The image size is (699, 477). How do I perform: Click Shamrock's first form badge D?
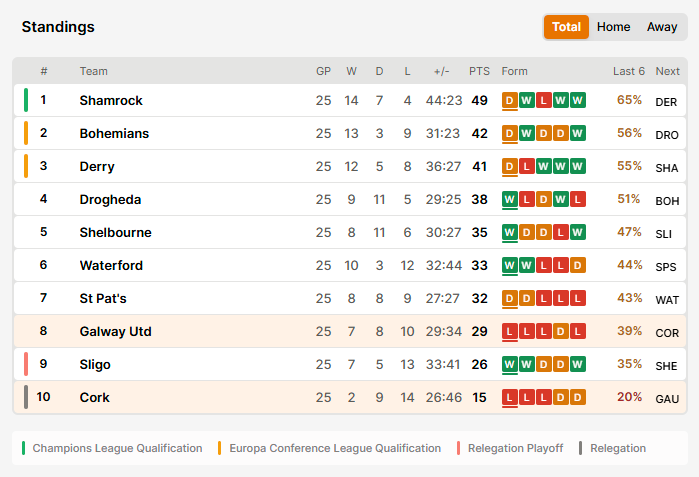coord(510,100)
